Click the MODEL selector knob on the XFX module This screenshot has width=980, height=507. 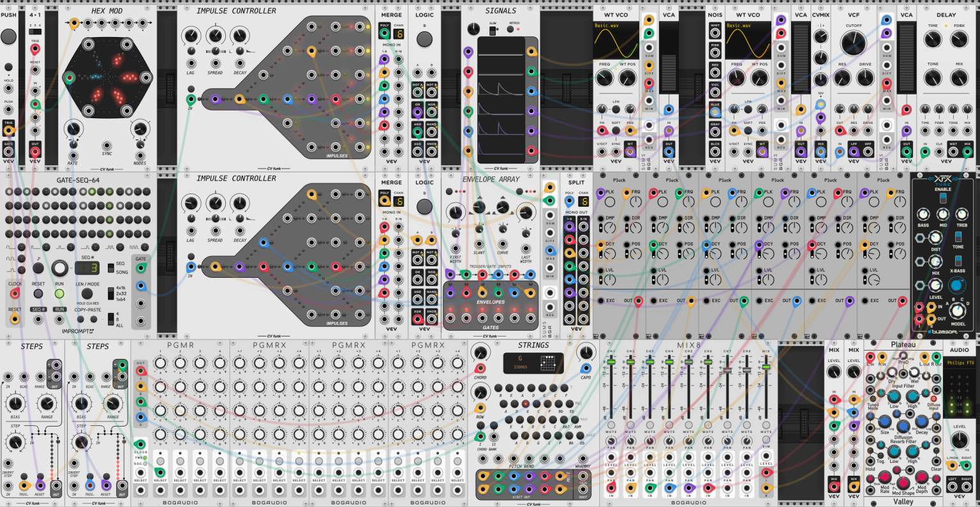point(957,310)
